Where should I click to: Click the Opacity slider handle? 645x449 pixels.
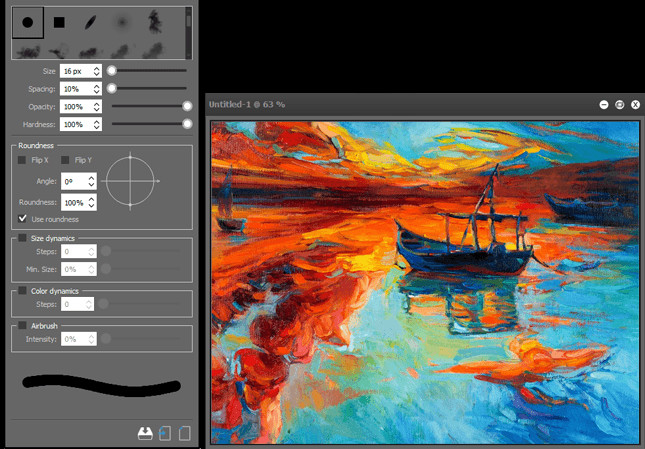tap(187, 106)
